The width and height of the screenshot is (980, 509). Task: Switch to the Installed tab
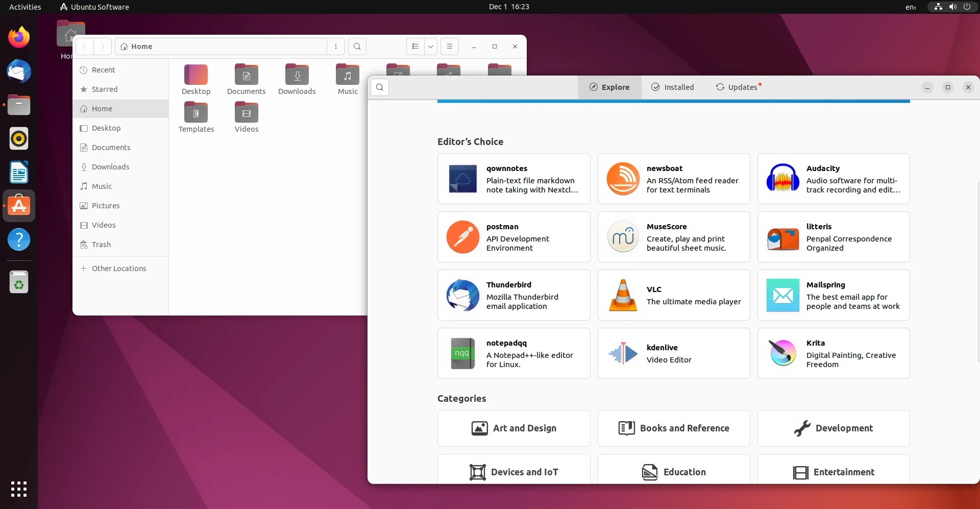point(673,87)
